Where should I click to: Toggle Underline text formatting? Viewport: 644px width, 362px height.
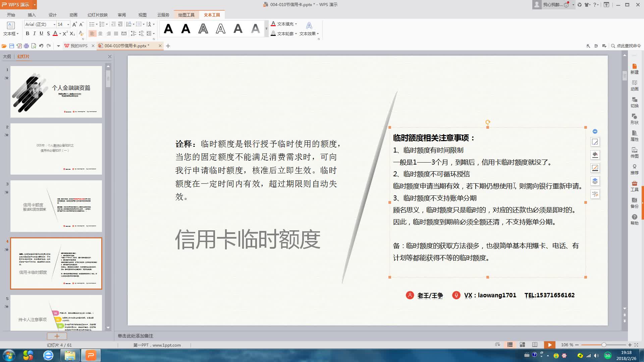(41, 34)
